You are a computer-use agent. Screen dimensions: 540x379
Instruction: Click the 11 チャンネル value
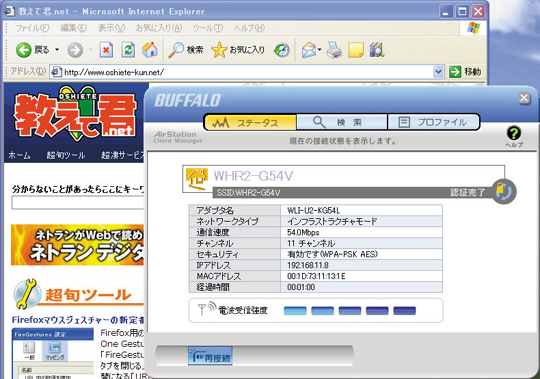pos(311,243)
